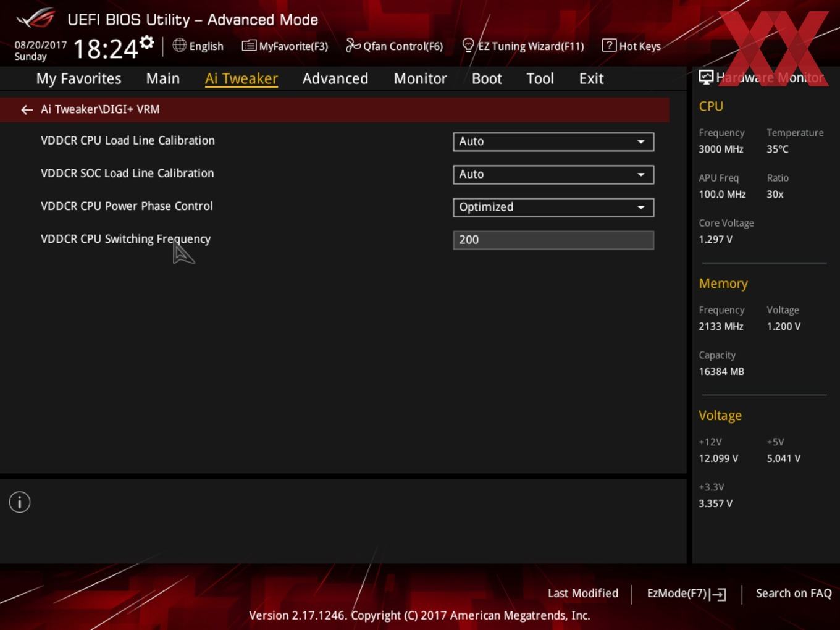Open Qfan Control(F6)
This screenshot has width=840, height=630.
coord(394,46)
